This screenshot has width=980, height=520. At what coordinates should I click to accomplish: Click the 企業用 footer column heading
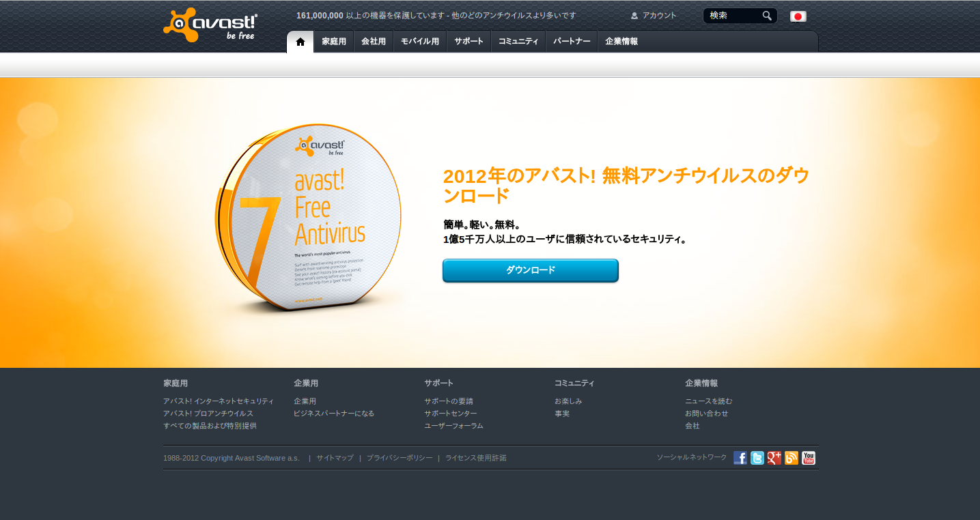(x=306, y=384)
